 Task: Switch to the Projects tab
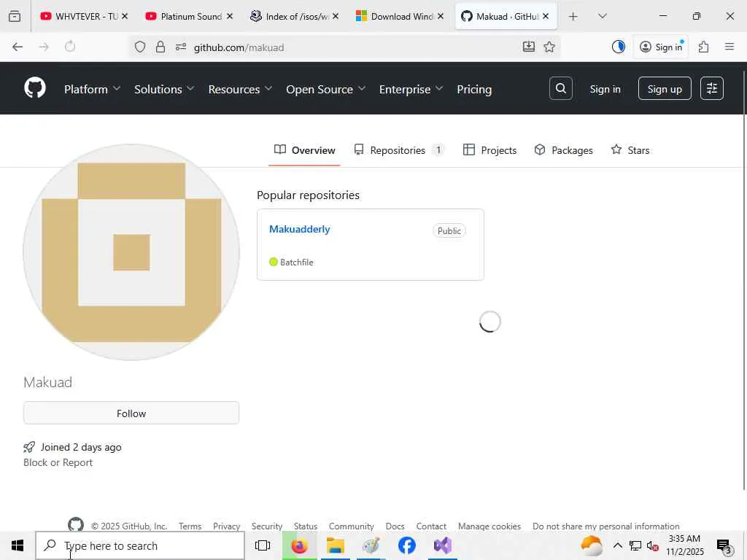point(489,150)
